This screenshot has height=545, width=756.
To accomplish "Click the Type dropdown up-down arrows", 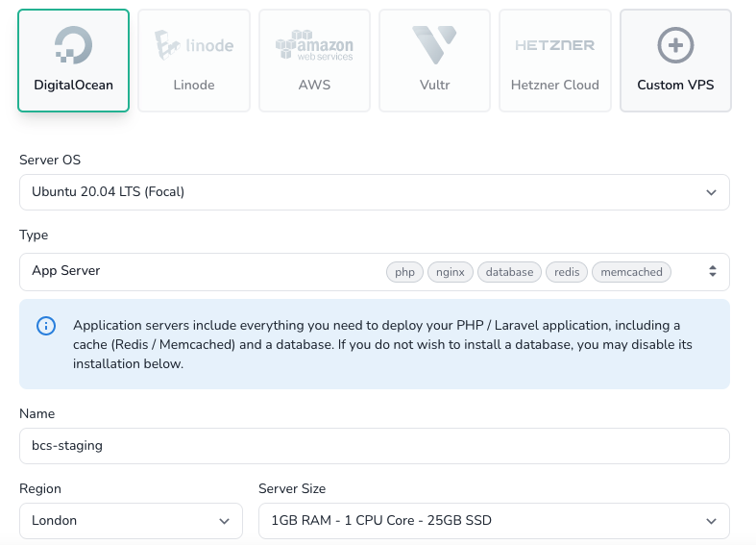I will click(x=712, y=272).
